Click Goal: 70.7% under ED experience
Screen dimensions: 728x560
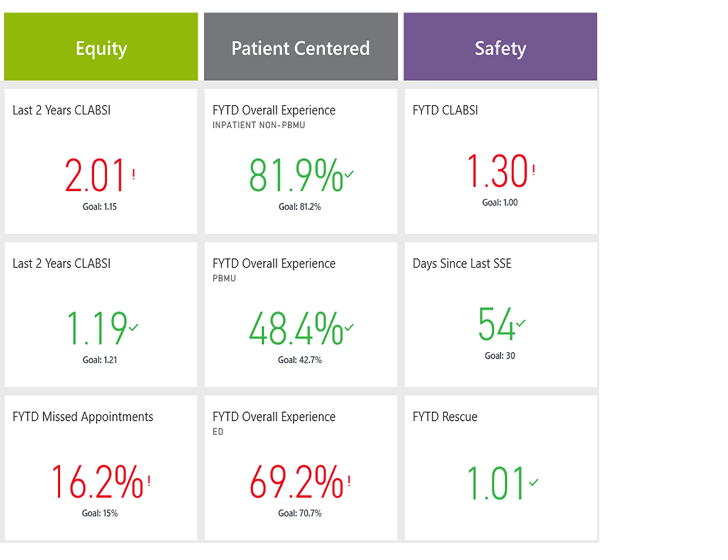(300, 513)
